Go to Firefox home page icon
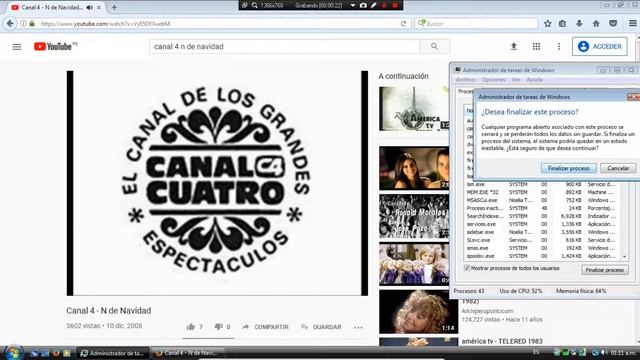Viewport: 640px width, 360px height. coord(596,24)
